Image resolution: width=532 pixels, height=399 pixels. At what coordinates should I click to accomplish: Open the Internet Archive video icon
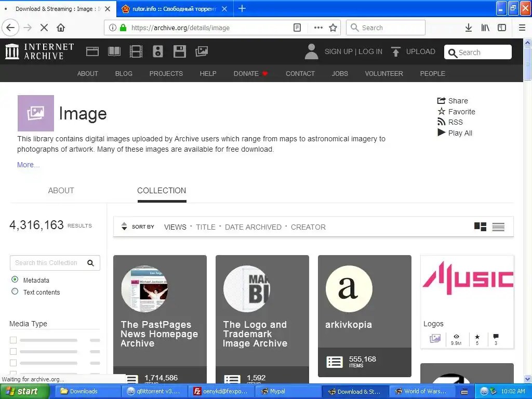coord(136,51)
